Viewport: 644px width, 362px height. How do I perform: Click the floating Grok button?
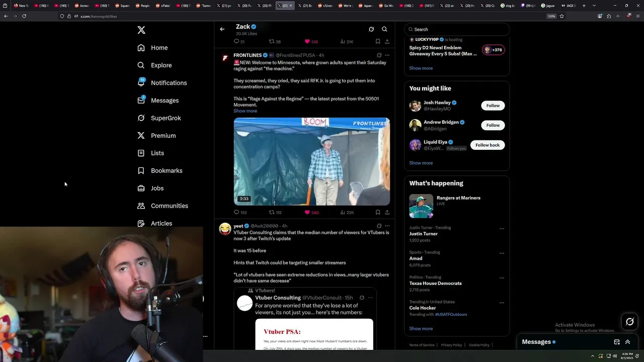(x=629, y=322)
